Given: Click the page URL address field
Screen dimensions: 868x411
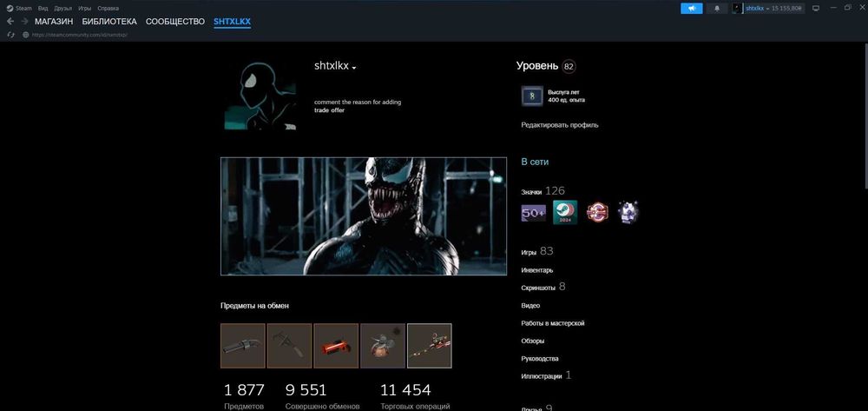Looking at the screenshot, I should coord(80,35).
